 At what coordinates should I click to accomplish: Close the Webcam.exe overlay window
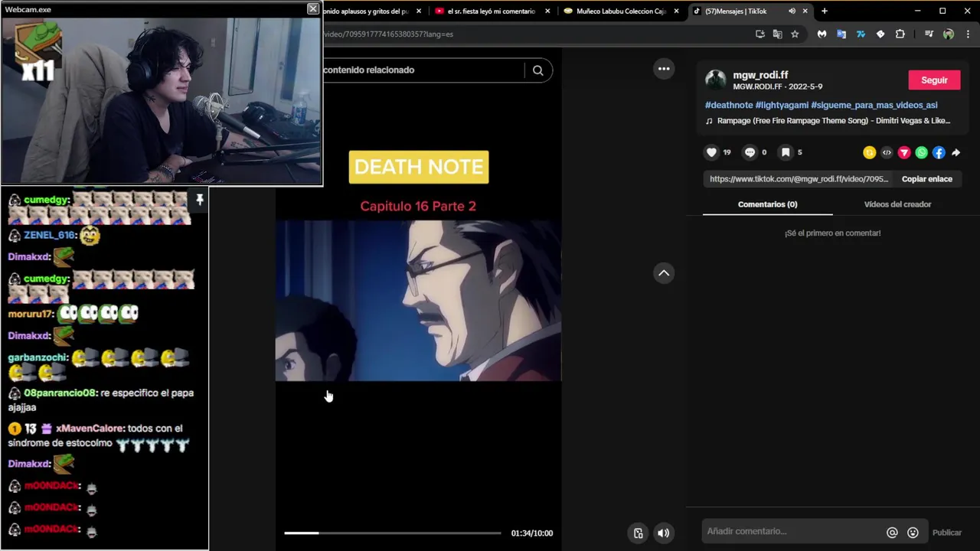tap(312, 8)
